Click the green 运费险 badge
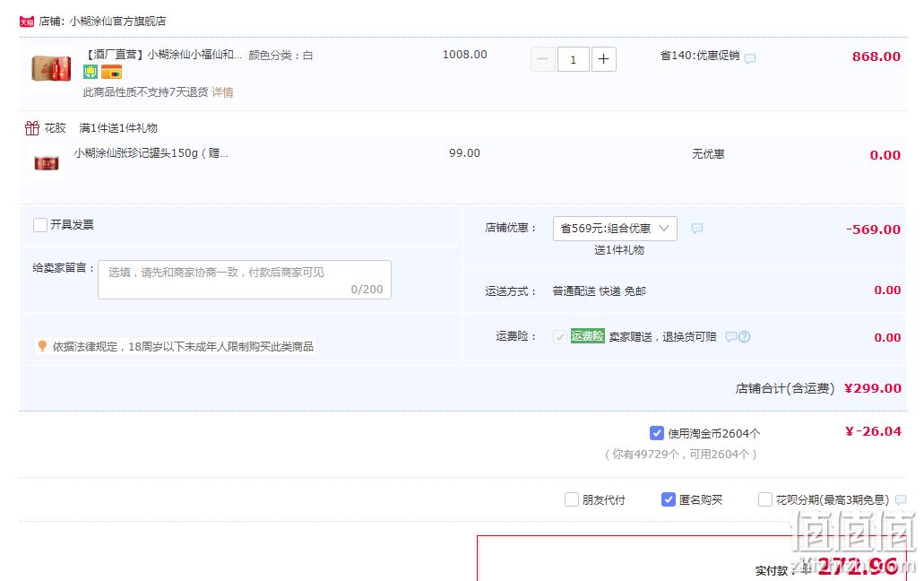This screenshot has width=924, height=581. point(588,336)
